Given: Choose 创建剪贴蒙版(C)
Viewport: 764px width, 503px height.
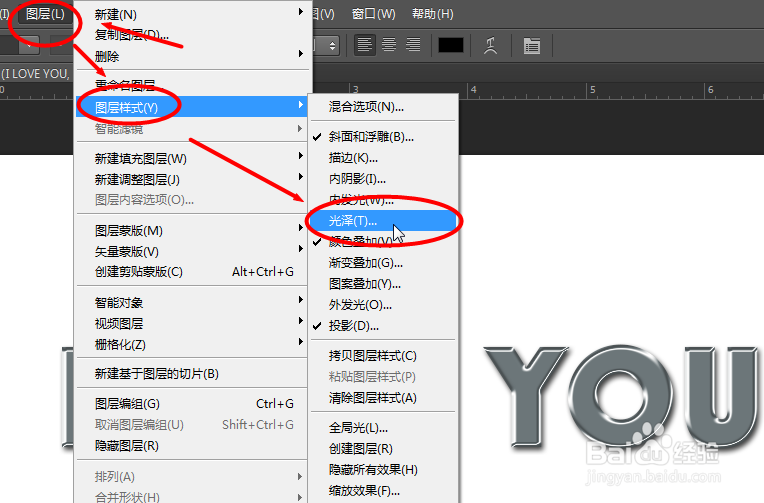Looking at the screenshot, I should pyautogui.click(x=192, y=272).
